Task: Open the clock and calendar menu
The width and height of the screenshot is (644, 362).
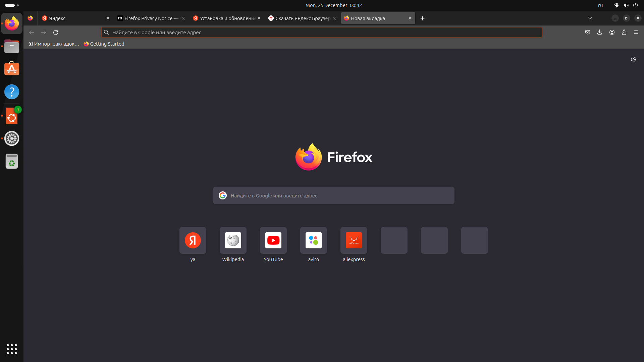Action: pos(333,5)
